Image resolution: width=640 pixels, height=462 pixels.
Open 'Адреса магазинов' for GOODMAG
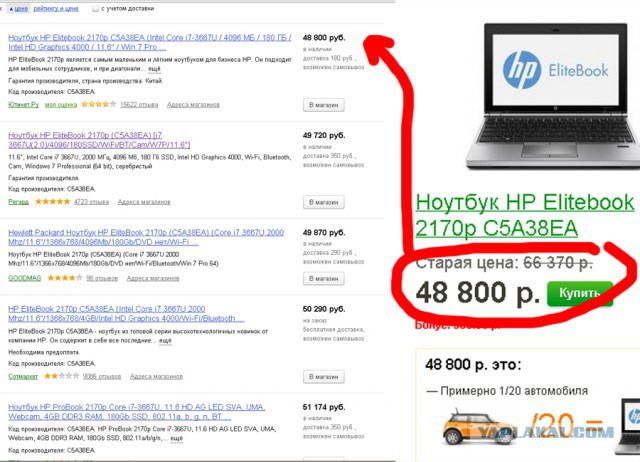(x=153, y=278)
